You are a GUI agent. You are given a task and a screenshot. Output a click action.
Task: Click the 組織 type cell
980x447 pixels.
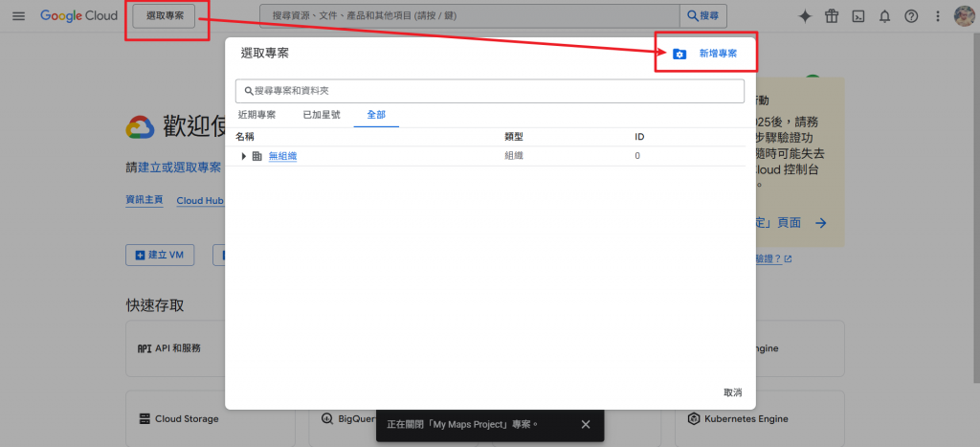(514, 156)
